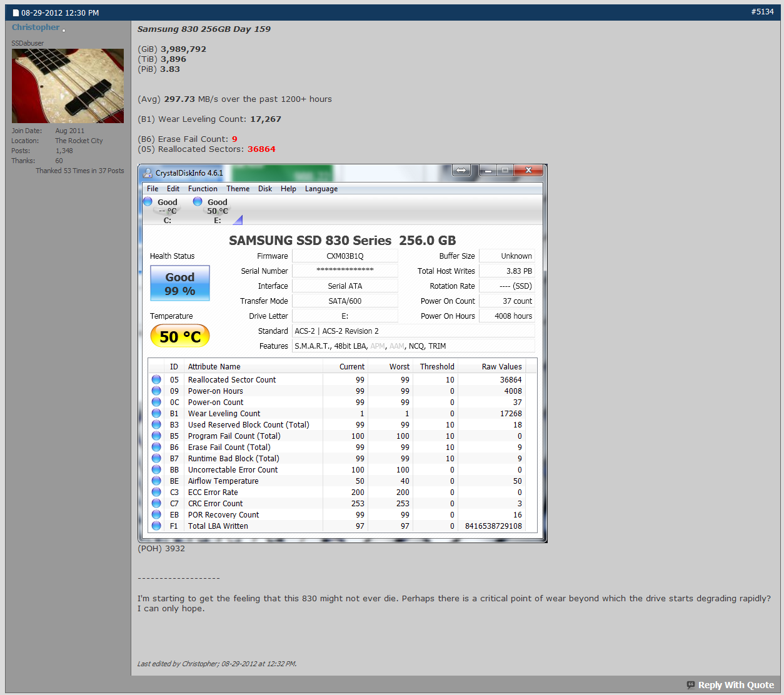Click the bass guitar avatar image
The width and height of the screenshot is (784, 695).
(68, 86)
